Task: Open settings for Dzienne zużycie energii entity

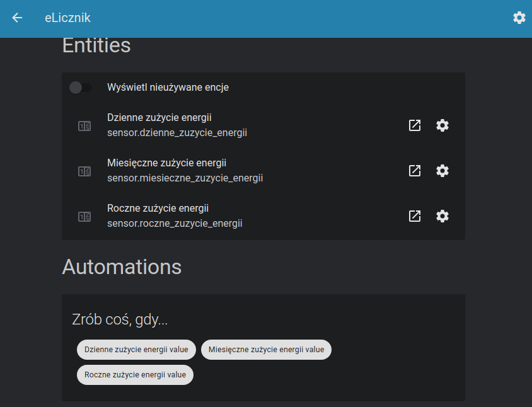Action: (442, 125)
